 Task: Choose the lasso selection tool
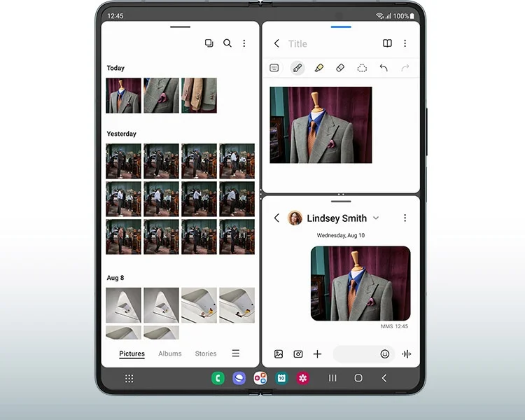[x=362, y=69]
